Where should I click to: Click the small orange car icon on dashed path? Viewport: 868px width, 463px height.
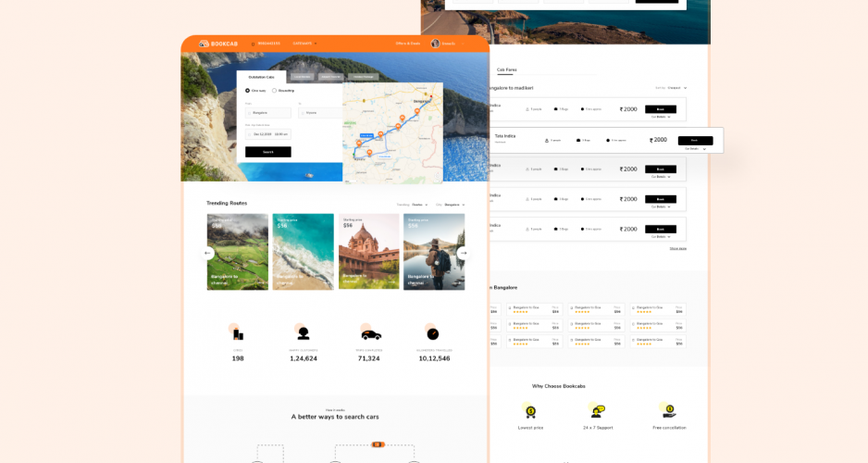coord(378,444)
